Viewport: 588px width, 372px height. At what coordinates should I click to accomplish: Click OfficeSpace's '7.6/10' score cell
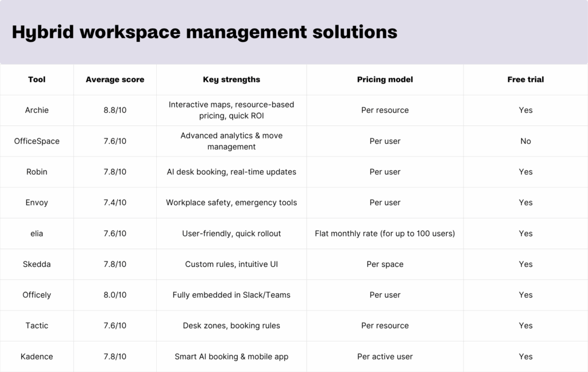[115, 141]
